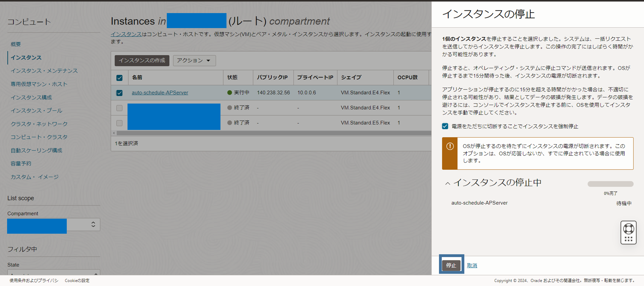Open the アクション dropdown menu
The width and height of the screenshot is (644, 286).
[x=194, y=60]
